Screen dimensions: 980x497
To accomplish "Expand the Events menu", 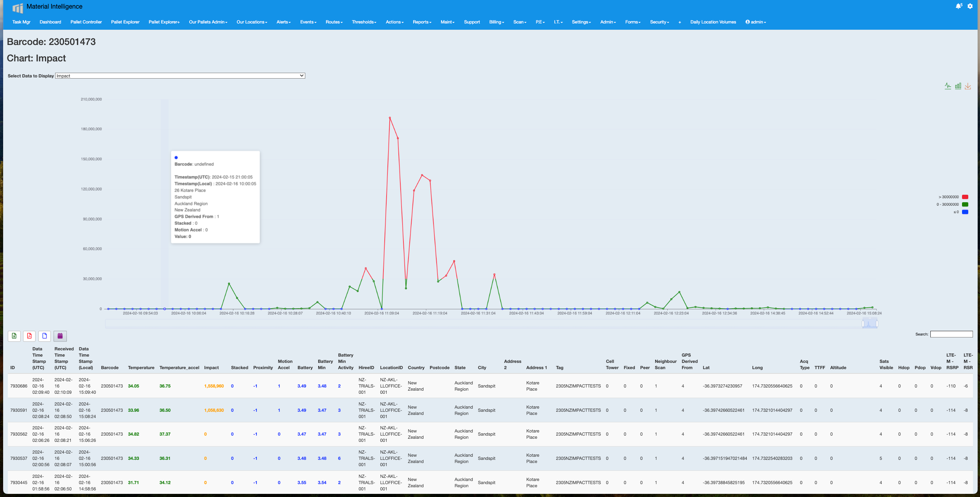I will point(308,22).
